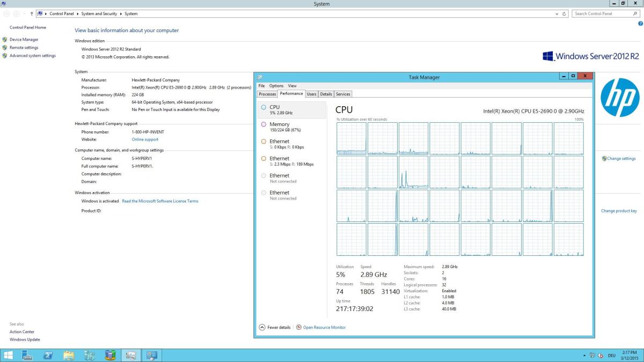Click the Control Panel help question mark
The height and width of the screenshot is (362, 644).
click(x=640, y=24)
